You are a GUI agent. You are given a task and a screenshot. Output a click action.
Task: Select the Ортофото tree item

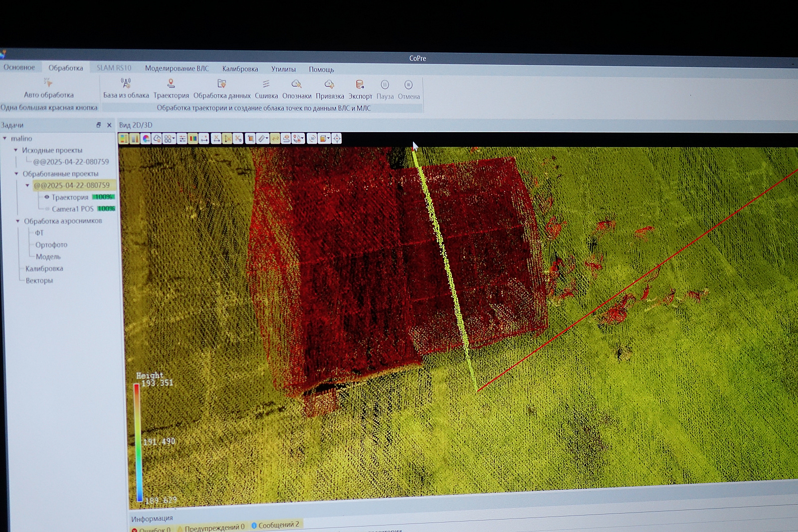tap(51, 245)
